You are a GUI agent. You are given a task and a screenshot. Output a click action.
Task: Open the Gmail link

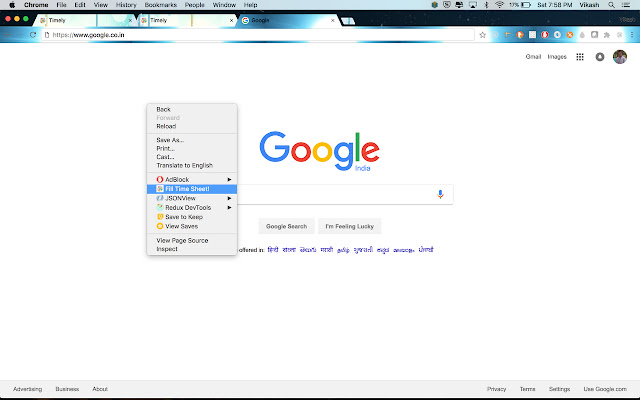click(x=534, y=57)
